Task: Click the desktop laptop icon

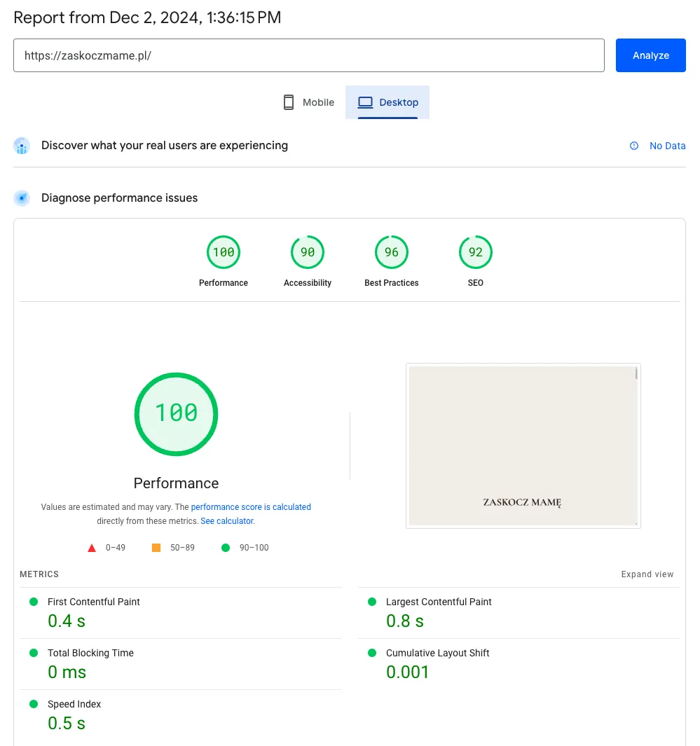Action: [x=364, y=102]
